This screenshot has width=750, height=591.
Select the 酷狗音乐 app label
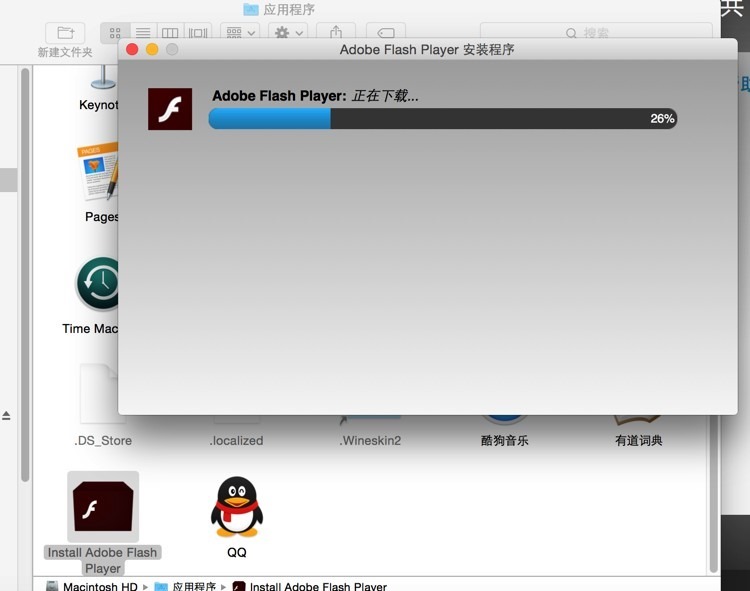505,440
